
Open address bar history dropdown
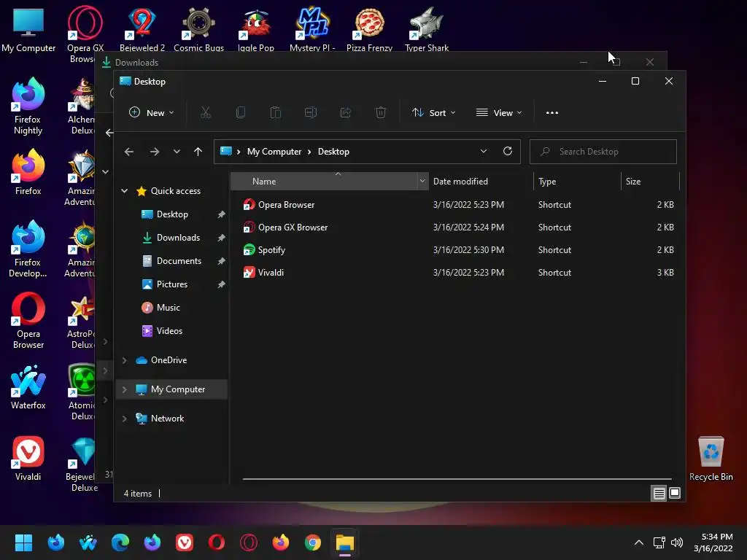click(484, 152)
